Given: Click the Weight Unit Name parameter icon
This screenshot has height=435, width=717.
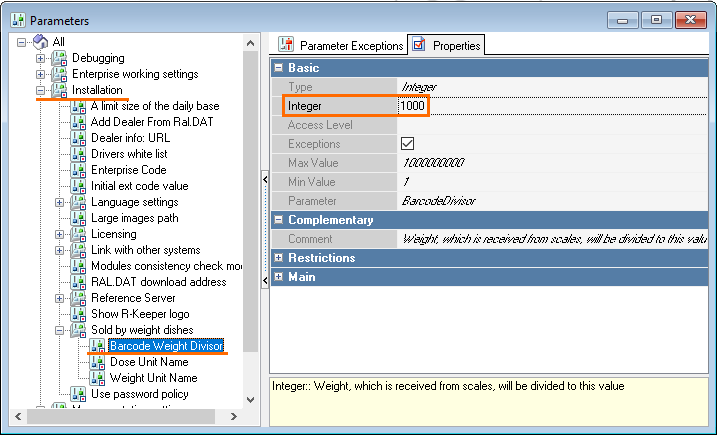Looking at the screenshot, I should 98,378.
